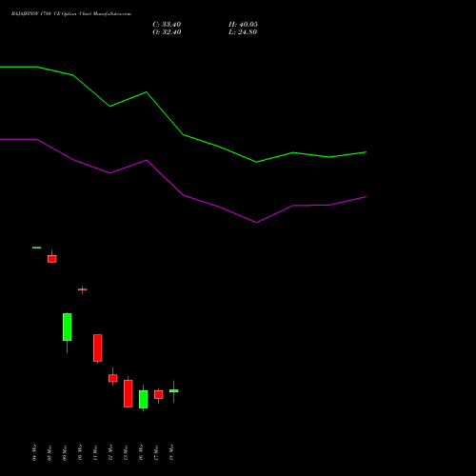Click the 09 Mar date axis label
The width and height of the screenshot is (476, 476).
65,452
